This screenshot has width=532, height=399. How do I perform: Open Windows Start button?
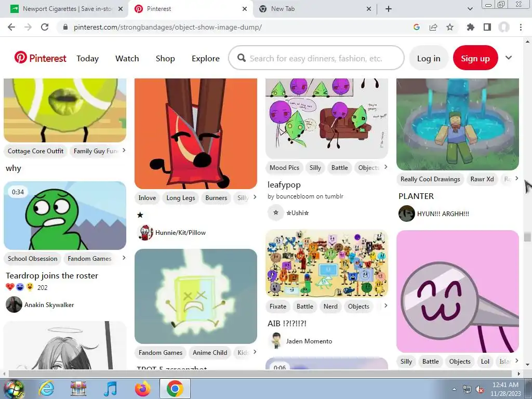click(14, 389)
